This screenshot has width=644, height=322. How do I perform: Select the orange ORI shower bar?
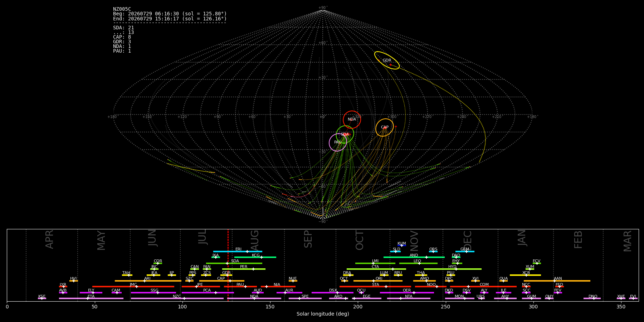click(378, 281)
